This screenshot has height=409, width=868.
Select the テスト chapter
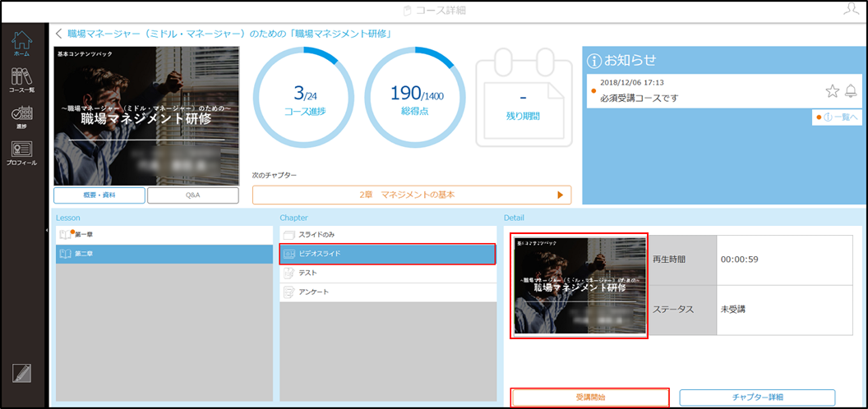pyautogui.click(x=387, y=273)
